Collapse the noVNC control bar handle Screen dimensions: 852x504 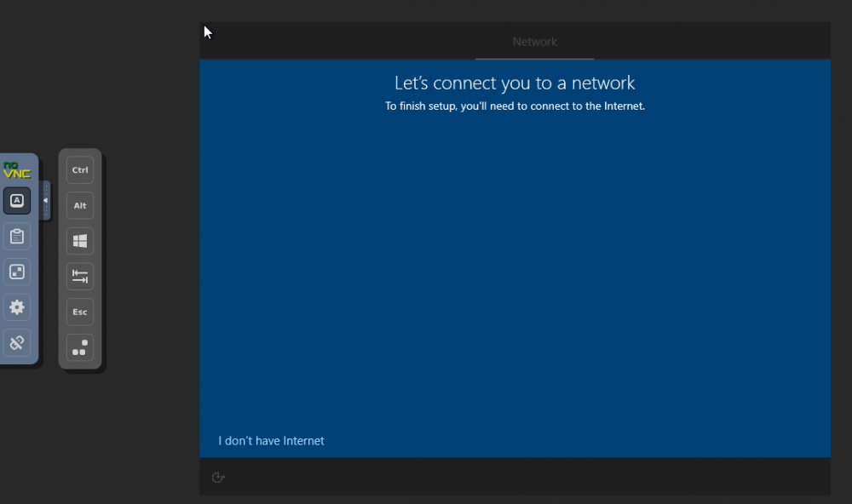point(45,200)
